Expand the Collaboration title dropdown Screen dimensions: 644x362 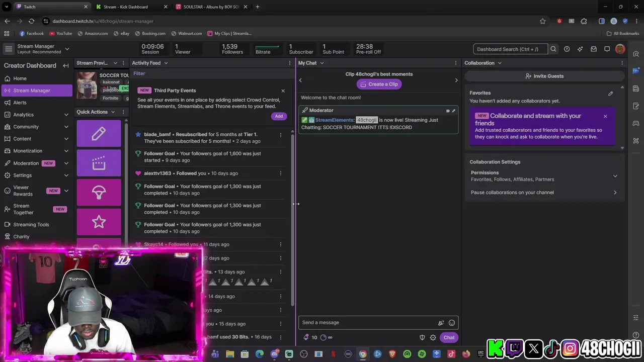click(500, 63)
